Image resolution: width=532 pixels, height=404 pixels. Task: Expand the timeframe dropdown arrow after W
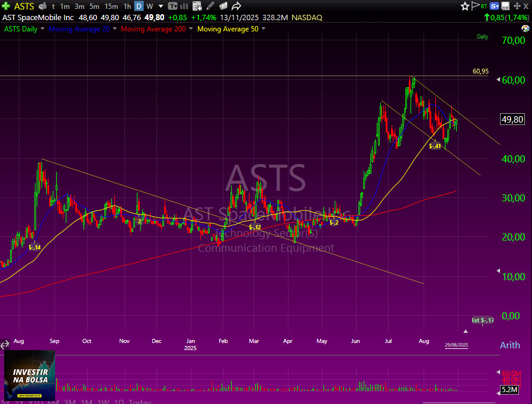[x=161, y=7]
